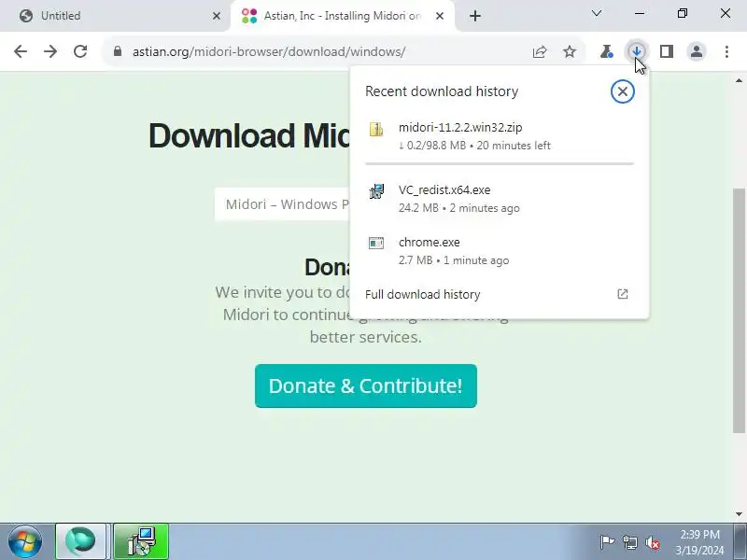The height and width of the screenshot is (560, 747).
Task: Close the Astian, Inc tab
Action: point(440,16)
